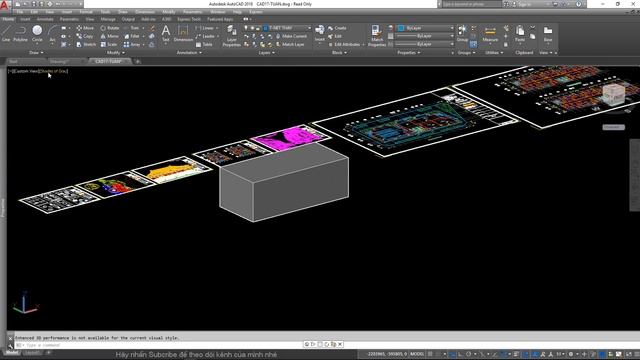
Task: Open Layer Properties manager
Action: 231,36
